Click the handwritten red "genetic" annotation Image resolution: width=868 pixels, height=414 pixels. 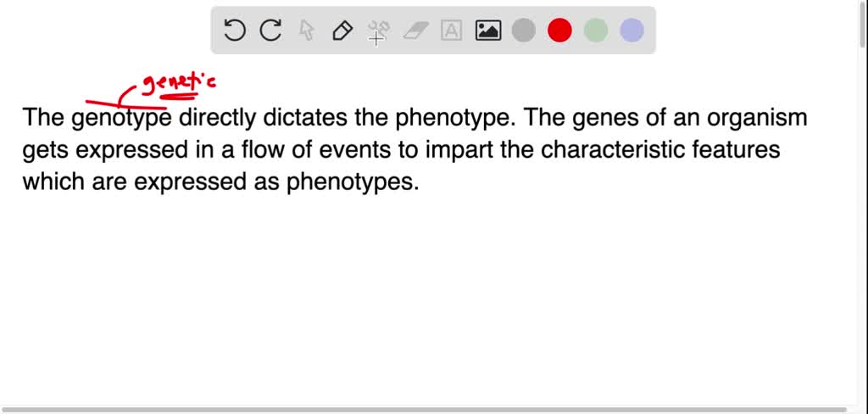(178, 84)
